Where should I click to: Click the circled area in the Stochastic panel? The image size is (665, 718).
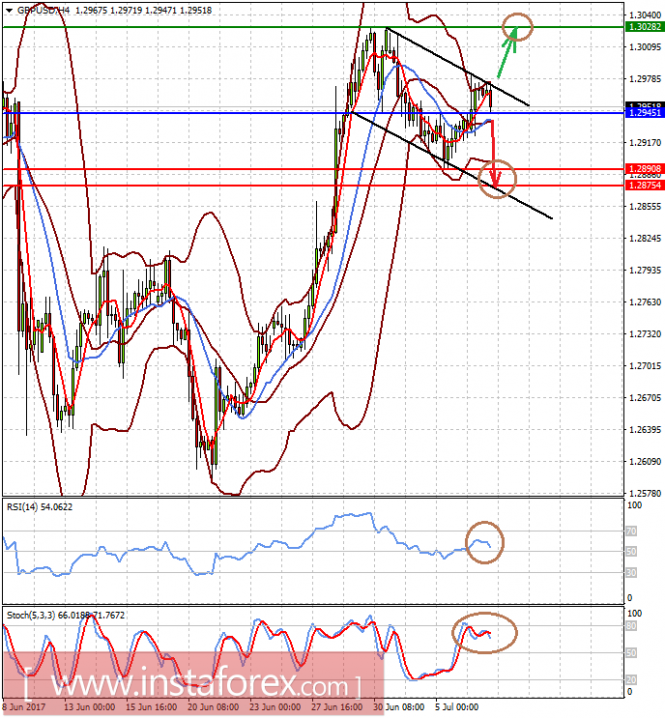[x=485, y=632]
